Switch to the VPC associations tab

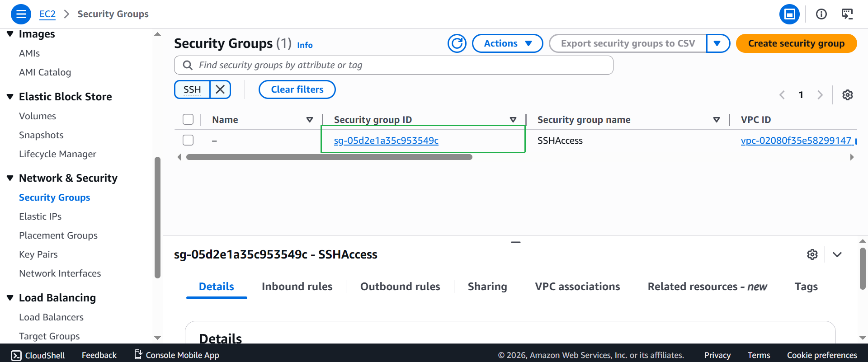pos(577,287)
